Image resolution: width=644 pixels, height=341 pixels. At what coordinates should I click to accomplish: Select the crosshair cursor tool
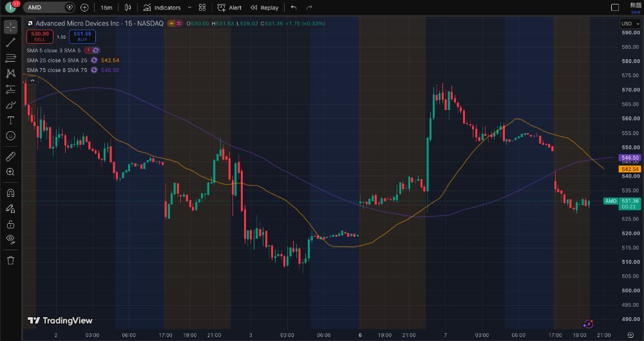coord(11,27)
